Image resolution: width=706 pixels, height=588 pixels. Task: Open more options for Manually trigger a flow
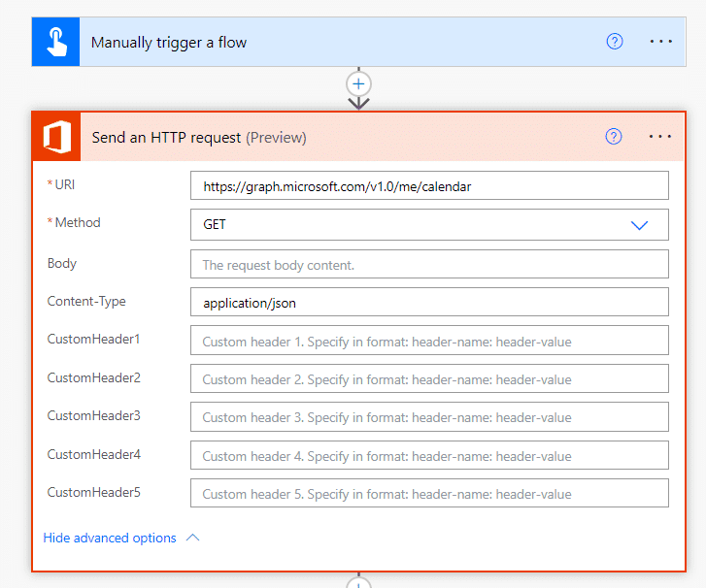tap(660, 42)
